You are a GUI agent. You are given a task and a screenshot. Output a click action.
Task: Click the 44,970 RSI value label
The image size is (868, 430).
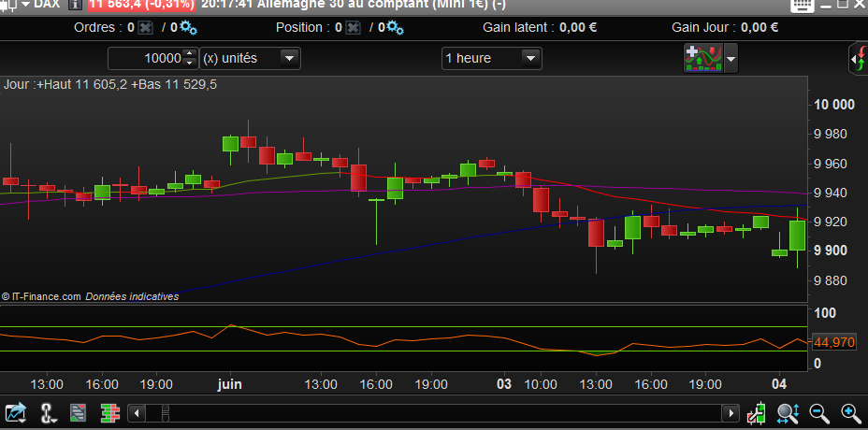tap(834, 342)
